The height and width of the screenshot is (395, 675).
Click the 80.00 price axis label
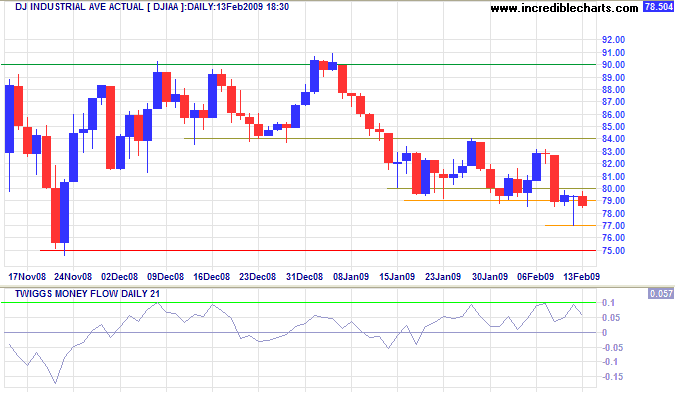point(613,188)
